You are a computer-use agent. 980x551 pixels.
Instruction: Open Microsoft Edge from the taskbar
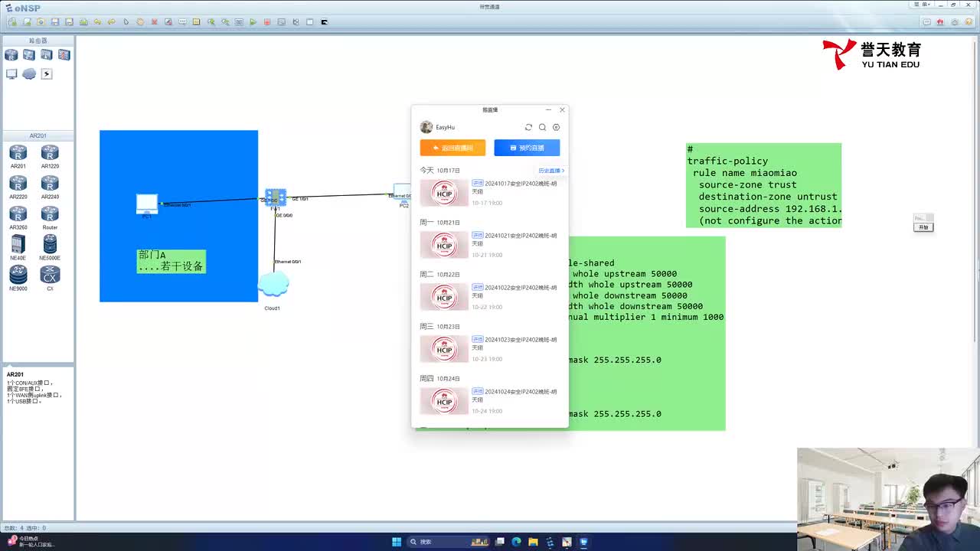pyautogui.click(x=516, y=542)
